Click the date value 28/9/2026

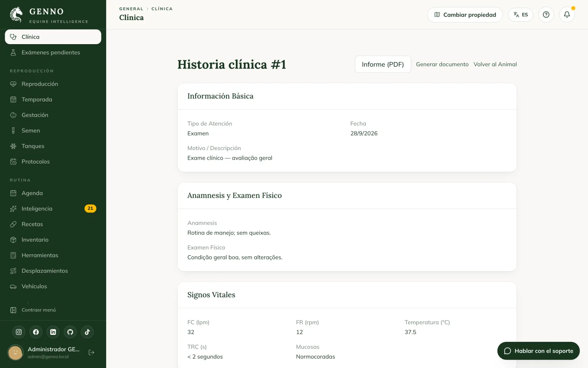tap(364, 133)
